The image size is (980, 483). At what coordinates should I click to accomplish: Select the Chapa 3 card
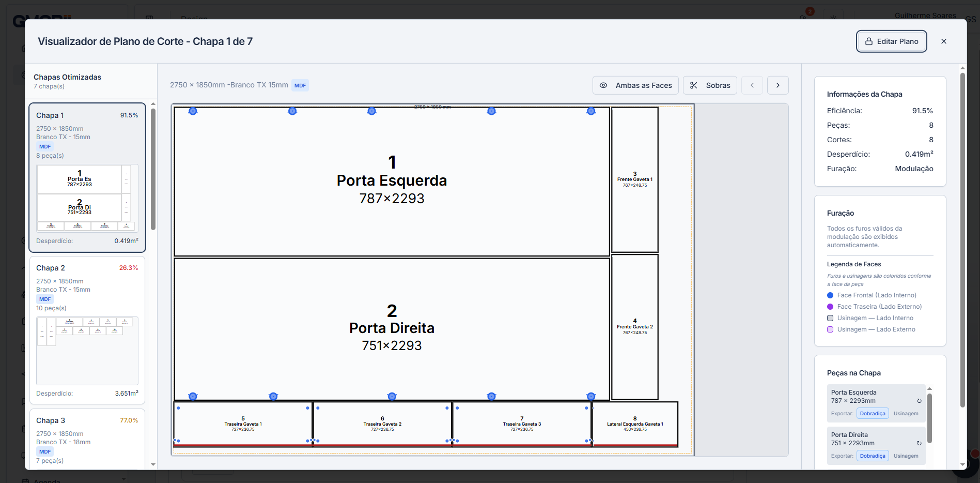pos(87,440)
